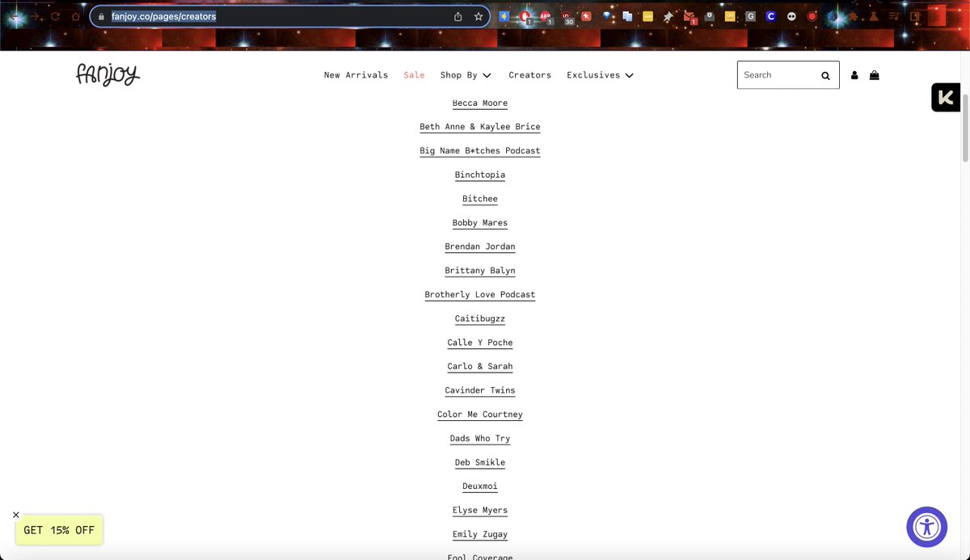Click the browser home button
This screenshot has height=560, width=970.
pos(76,16)
